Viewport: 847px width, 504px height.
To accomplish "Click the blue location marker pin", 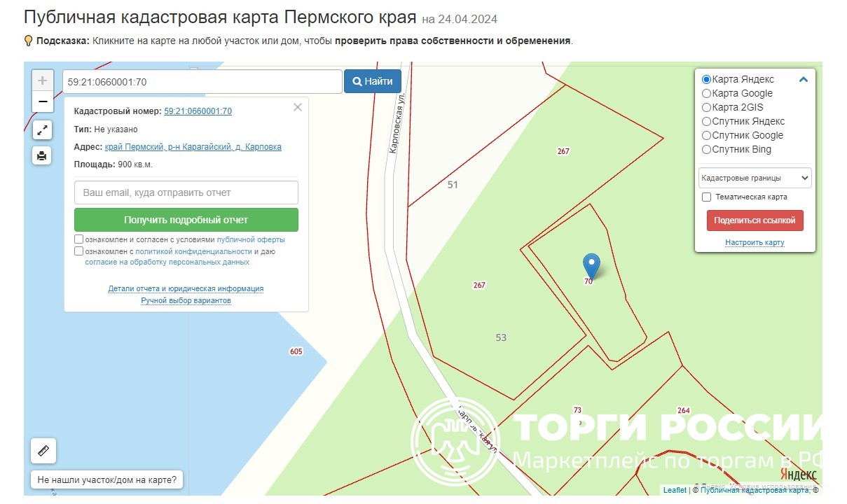I will tap(592, 266).
